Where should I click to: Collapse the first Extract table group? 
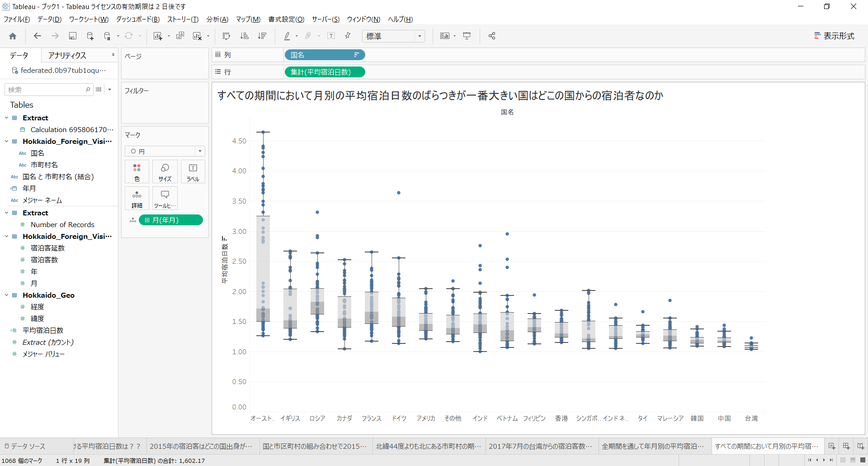[6, 118]
